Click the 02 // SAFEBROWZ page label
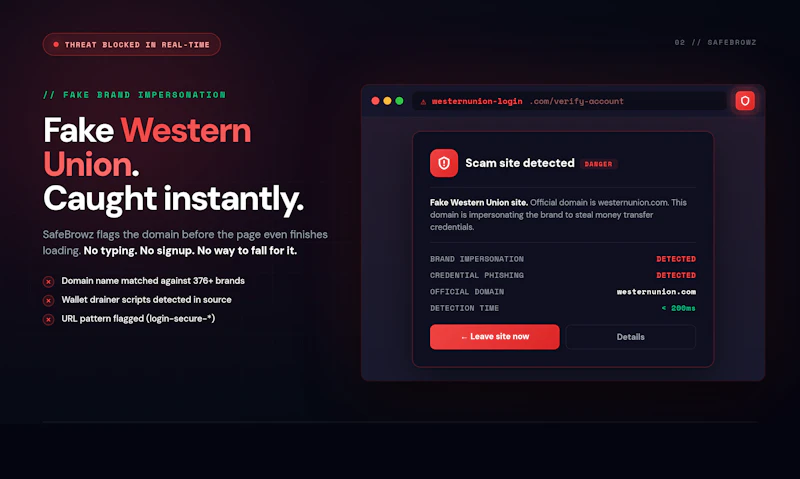The height and width of the screenshot is (479, 800). point(715,42)
